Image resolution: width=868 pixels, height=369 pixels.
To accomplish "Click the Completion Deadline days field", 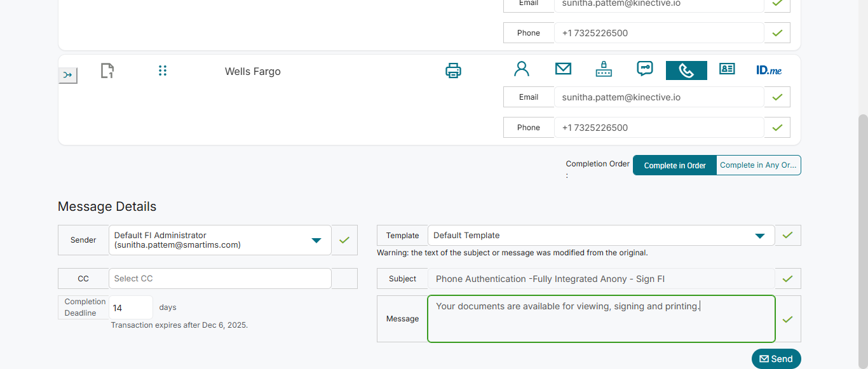I will point(130,308).
